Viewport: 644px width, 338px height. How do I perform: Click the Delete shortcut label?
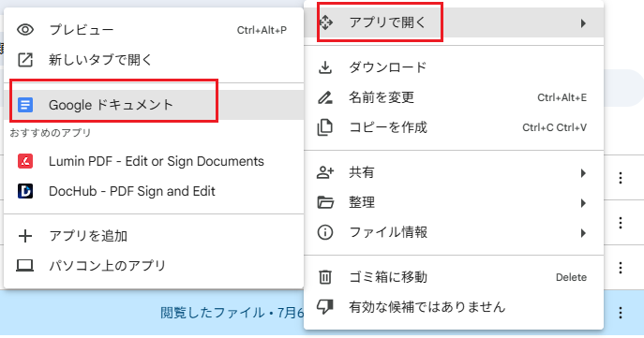click(x=571, y=278)
